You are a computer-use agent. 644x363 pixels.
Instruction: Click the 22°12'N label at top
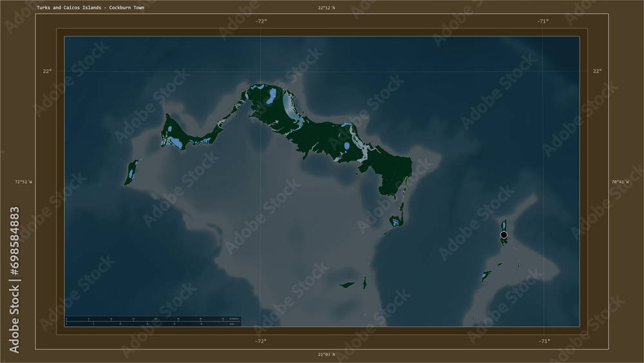click(326, 7)
